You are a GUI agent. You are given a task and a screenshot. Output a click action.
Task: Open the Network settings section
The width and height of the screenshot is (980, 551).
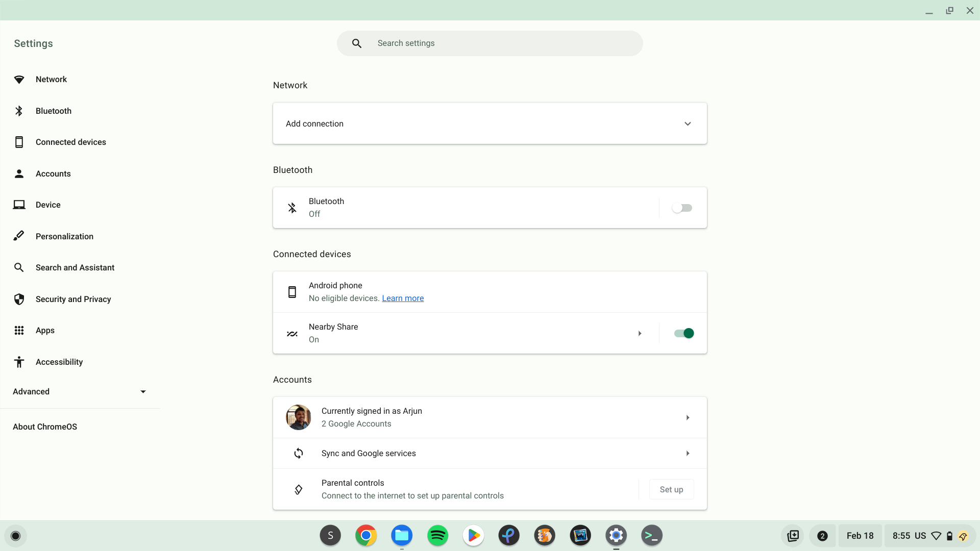tap(51, 79)
